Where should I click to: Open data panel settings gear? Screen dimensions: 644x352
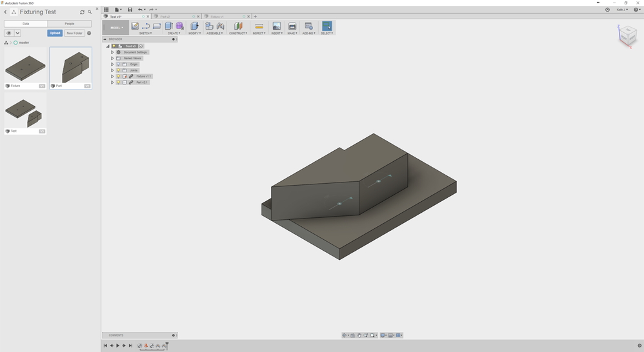[x=89, y=34]
